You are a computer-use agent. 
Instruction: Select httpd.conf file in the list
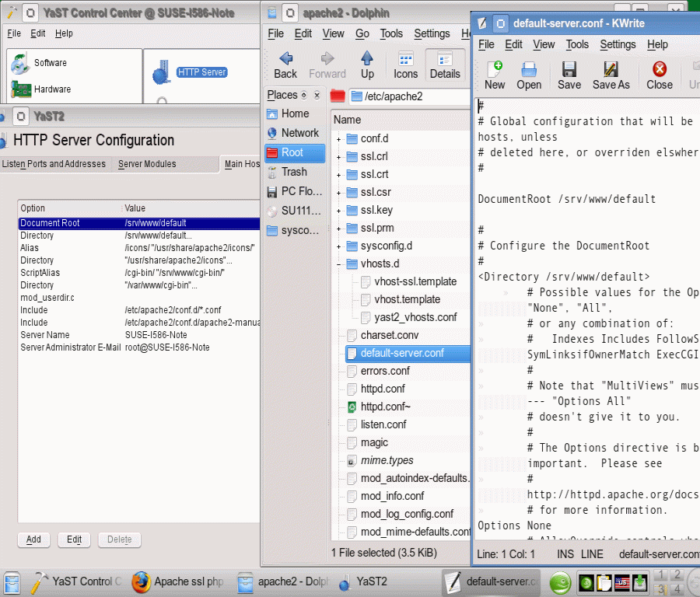coord(382,389)
